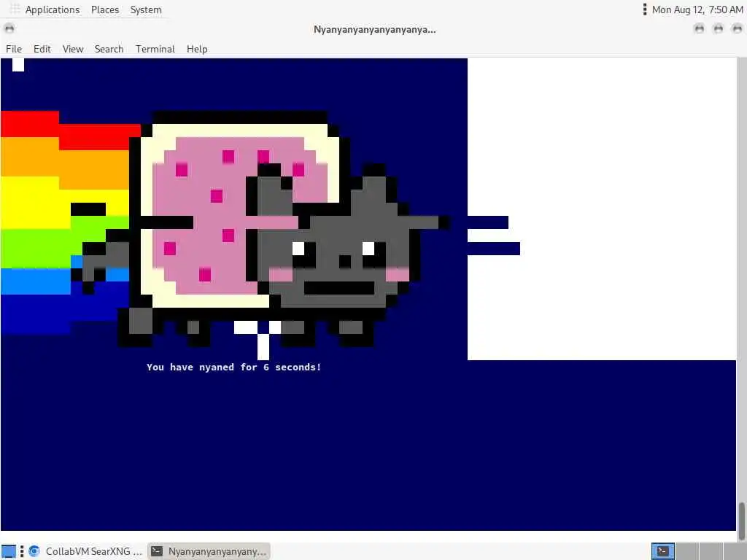
Task: Click the browser icon of CollabVM SearXNG task
Action: (x=34, y=551)
